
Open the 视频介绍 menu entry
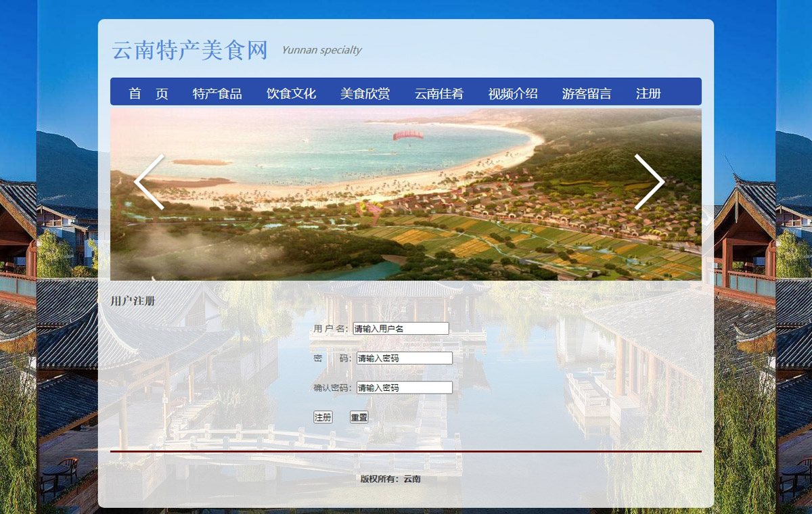(513, 93)
